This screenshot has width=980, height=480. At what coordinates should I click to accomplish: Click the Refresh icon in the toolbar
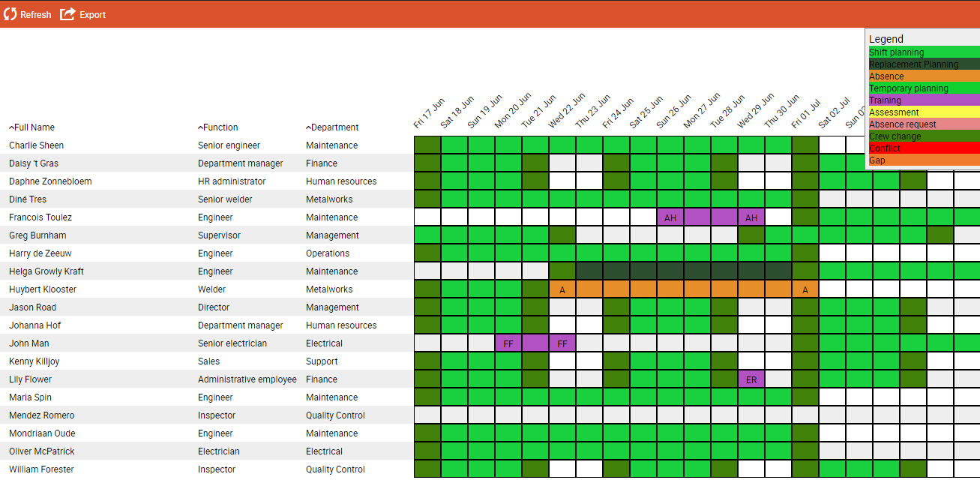coord(10,14)
